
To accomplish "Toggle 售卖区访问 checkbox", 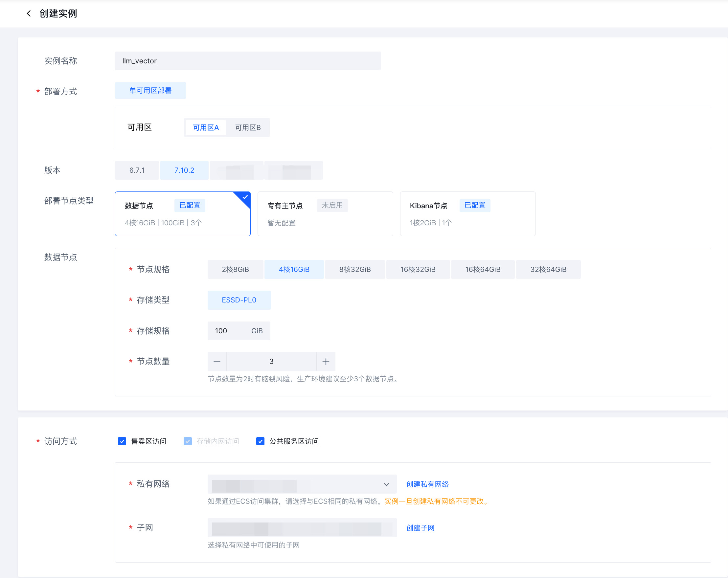I will point(122,441).
